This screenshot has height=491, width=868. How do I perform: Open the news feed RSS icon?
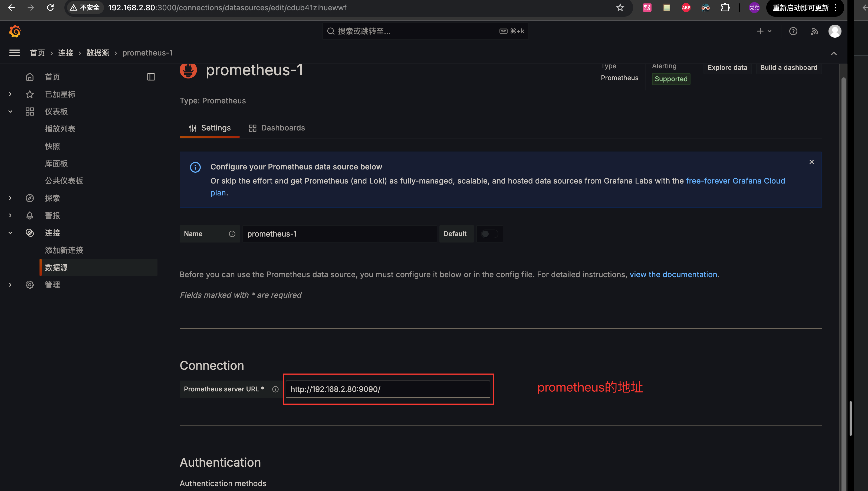[814, 31]
